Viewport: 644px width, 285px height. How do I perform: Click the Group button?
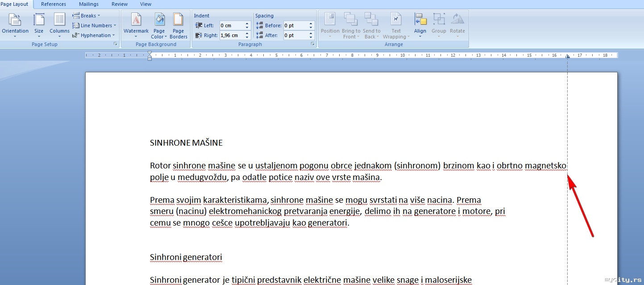tap(439, 25)
